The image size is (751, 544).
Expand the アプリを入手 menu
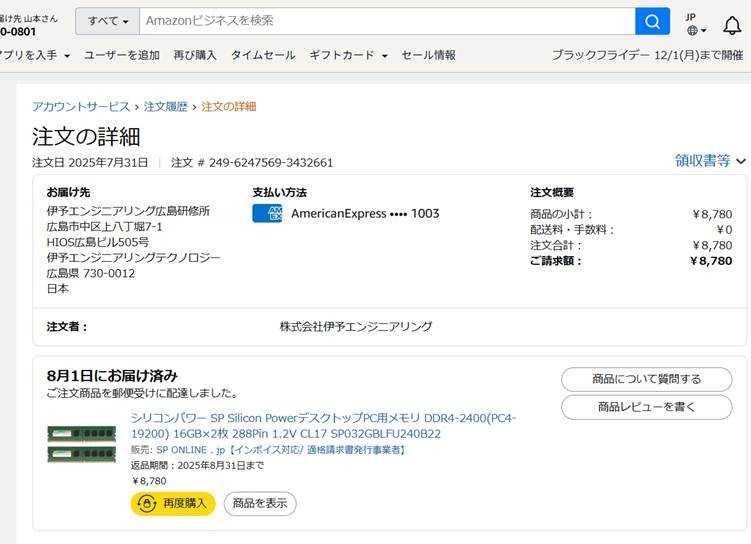click(34, 55)
